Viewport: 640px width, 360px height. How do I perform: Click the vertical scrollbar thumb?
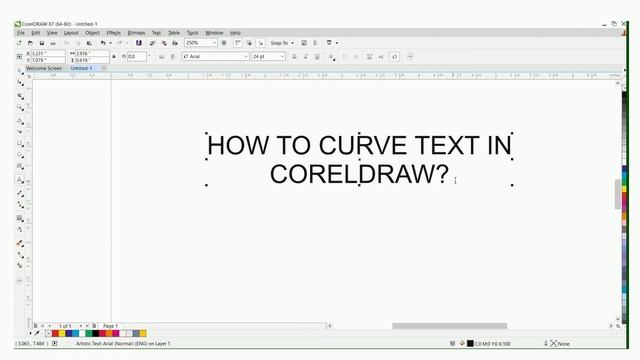618,194
